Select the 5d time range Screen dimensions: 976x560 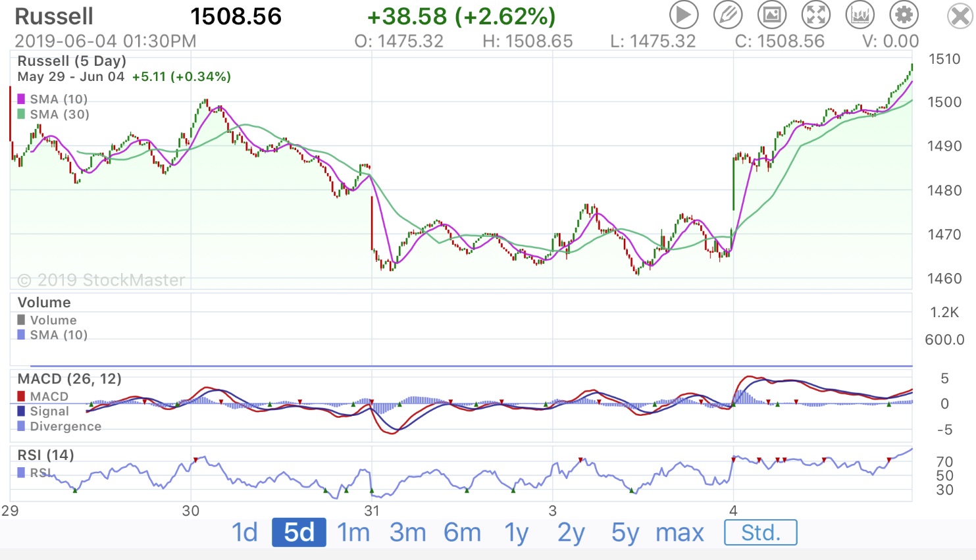pyautogui.click(x=299, y=532)
